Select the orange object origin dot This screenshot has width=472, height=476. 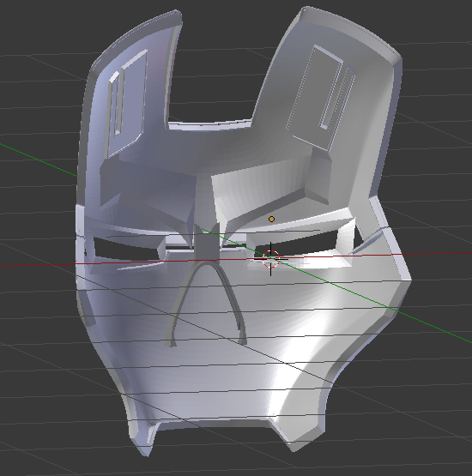[x=271, y=219]
